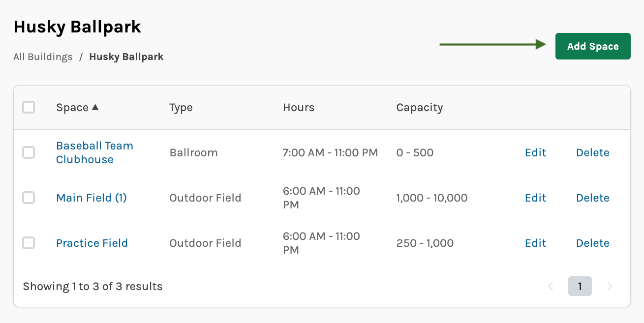
Task: Tick the Practice Field row checkbox
Action: tap(29, 243)
